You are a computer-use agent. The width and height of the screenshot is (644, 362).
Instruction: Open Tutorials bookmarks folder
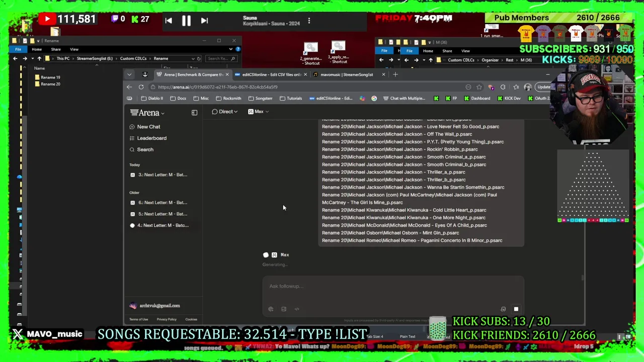pyautogui.click(x=291, y=99)
